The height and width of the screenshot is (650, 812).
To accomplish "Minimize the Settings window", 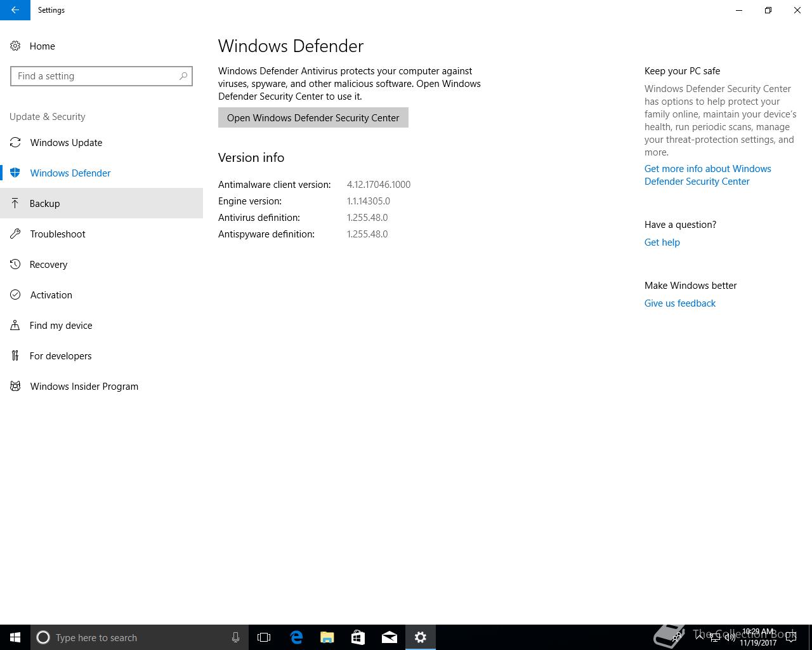I will (x=739, y=10).
